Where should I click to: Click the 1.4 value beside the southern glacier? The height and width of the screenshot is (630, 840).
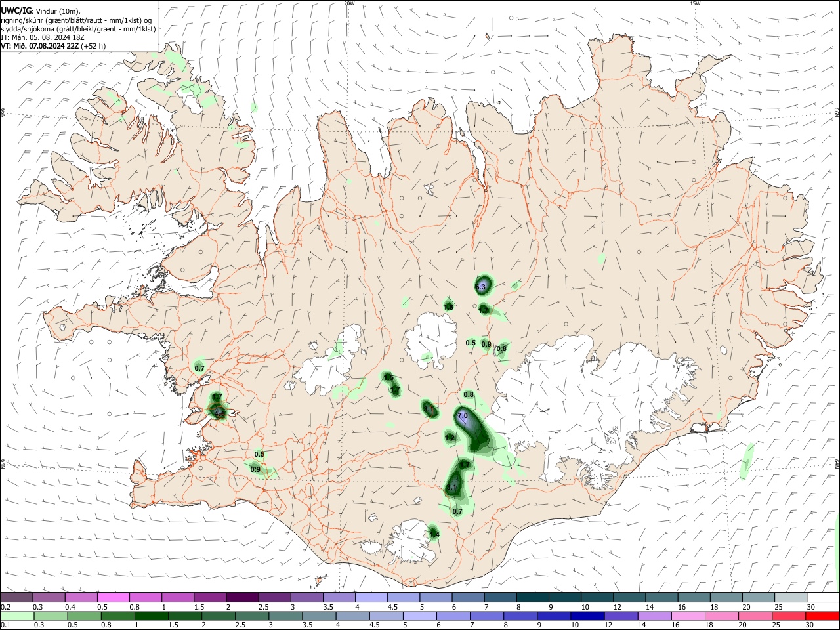tap(434, 534)
